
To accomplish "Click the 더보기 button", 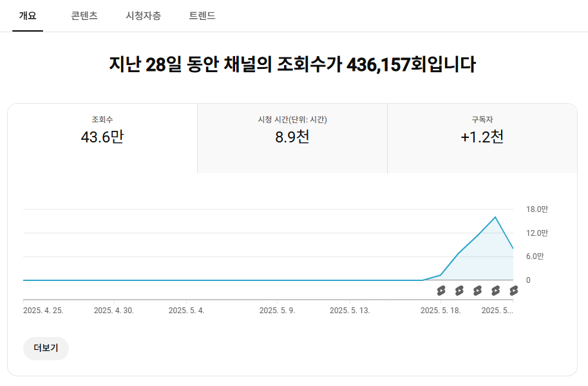I will 46,348.
